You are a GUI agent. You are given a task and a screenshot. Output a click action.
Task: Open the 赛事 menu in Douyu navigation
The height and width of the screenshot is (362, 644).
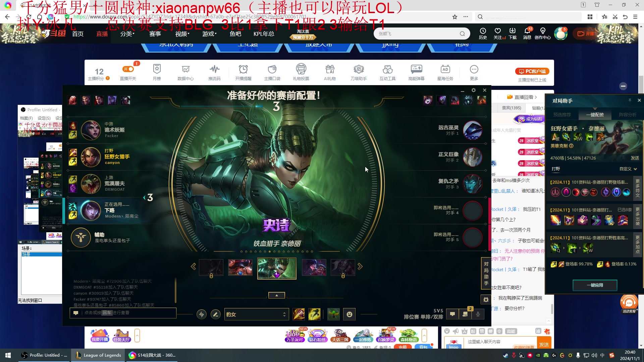[x=155, y=34]
